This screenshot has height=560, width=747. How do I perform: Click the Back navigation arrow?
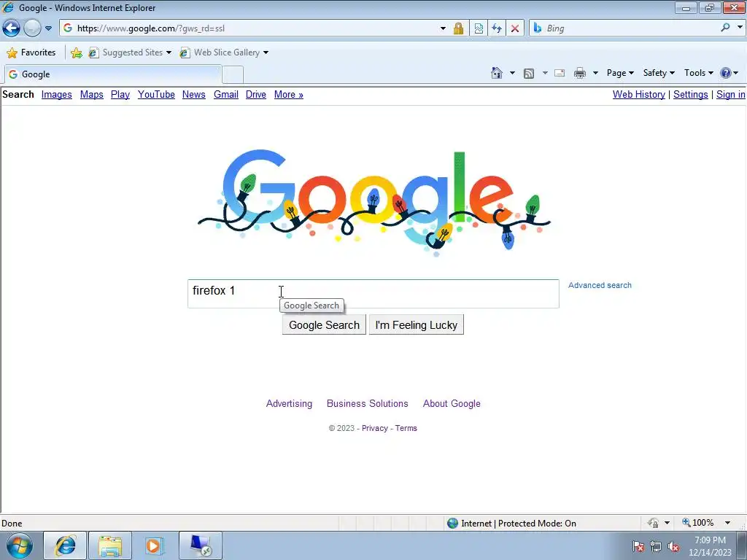(12, 28)
